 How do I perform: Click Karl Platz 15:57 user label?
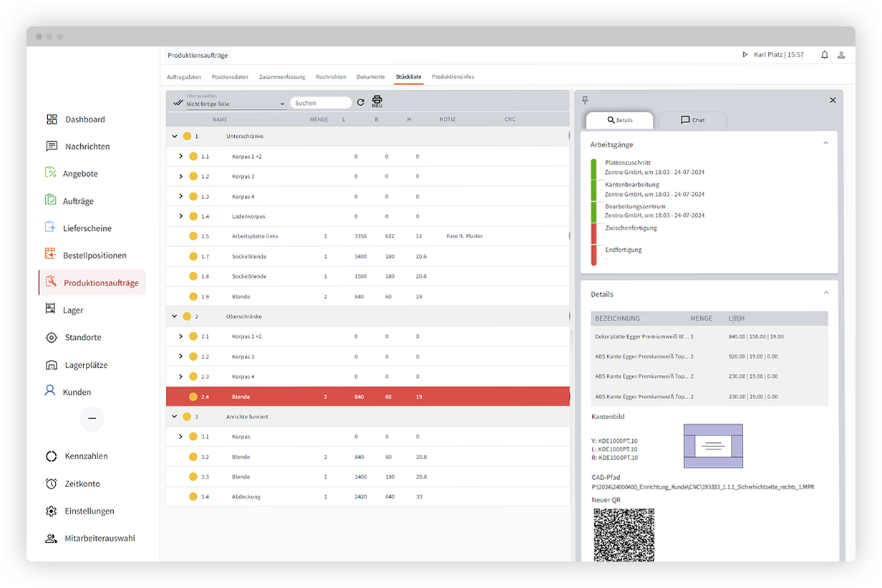click(x=779, y=55)
